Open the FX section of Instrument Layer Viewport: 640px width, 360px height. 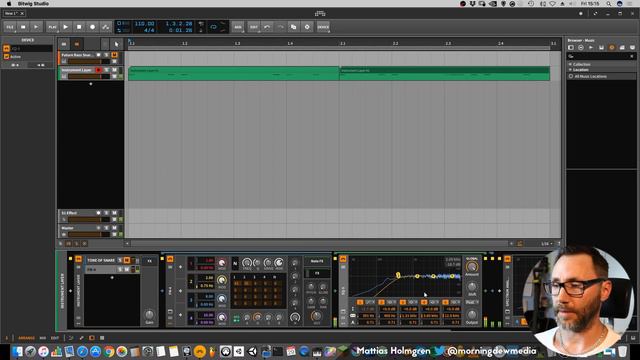[x=150, y=261]
